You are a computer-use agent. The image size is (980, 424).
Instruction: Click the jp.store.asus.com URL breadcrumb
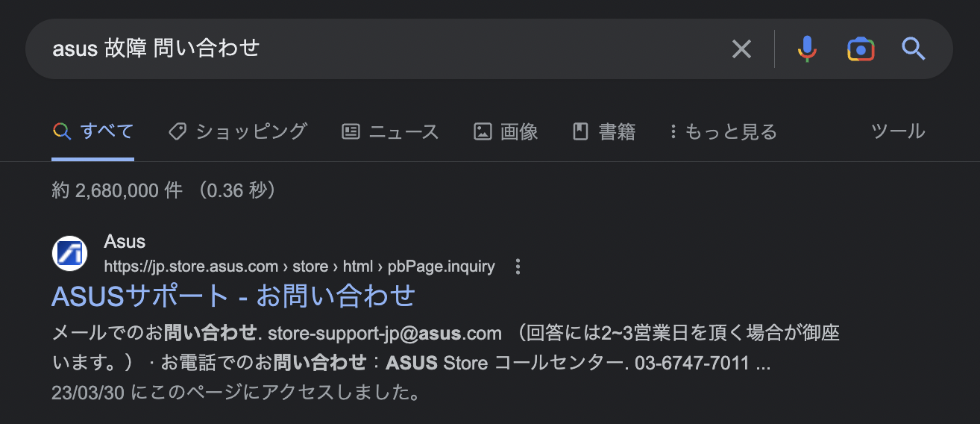pyautogui.click(x=299, y=266)
